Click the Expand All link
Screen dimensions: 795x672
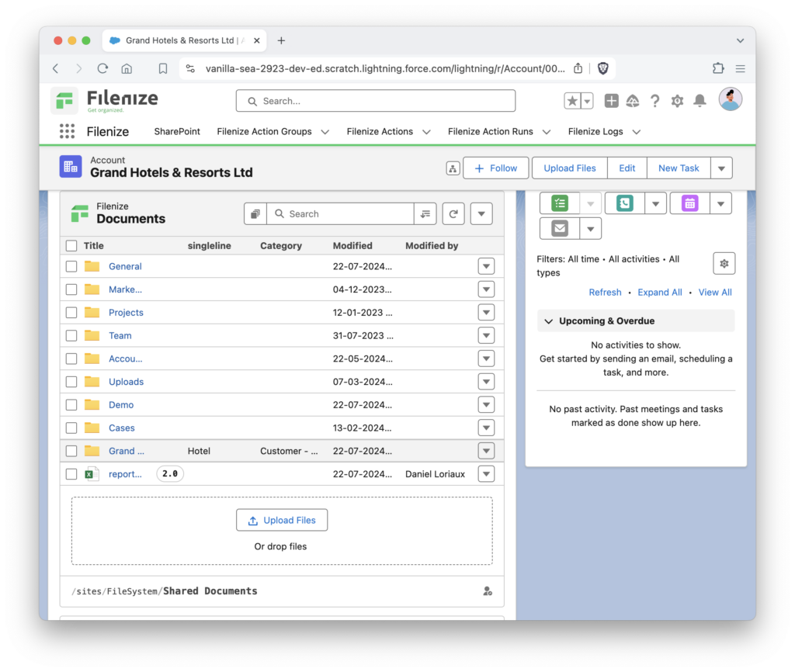pyautogui.click(x=660, y=293)
